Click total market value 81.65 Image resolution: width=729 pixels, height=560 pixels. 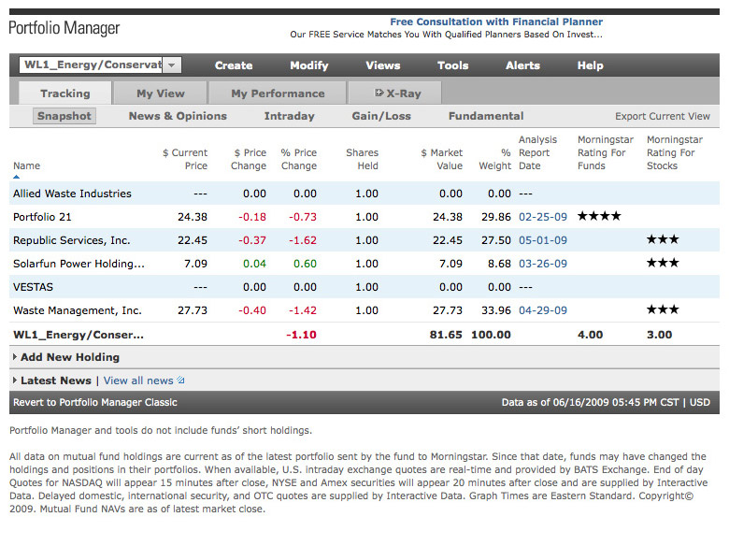point(446,335)
